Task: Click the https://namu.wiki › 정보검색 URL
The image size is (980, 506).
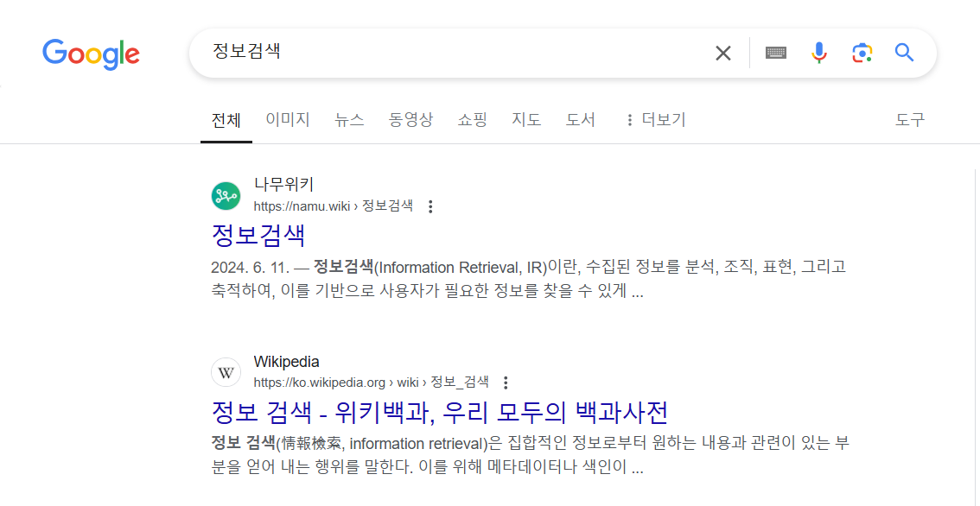Action: (x=333, y=206)
